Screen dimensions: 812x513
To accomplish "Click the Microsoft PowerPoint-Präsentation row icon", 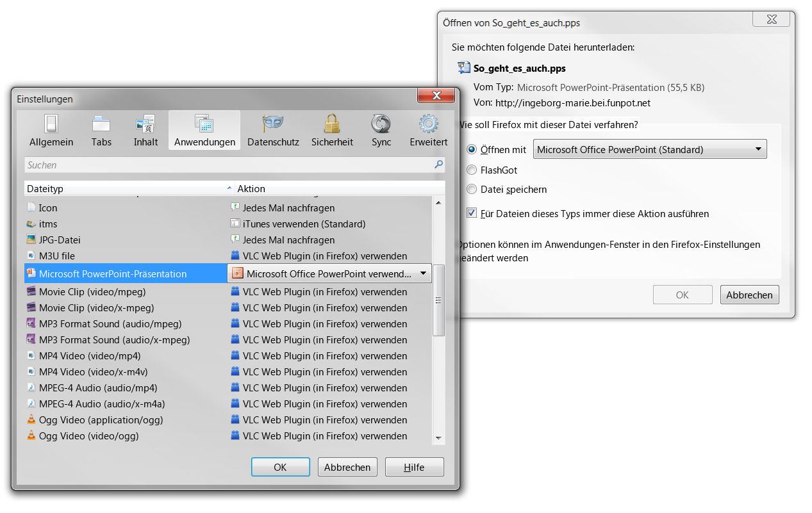I will coord(30,273).
